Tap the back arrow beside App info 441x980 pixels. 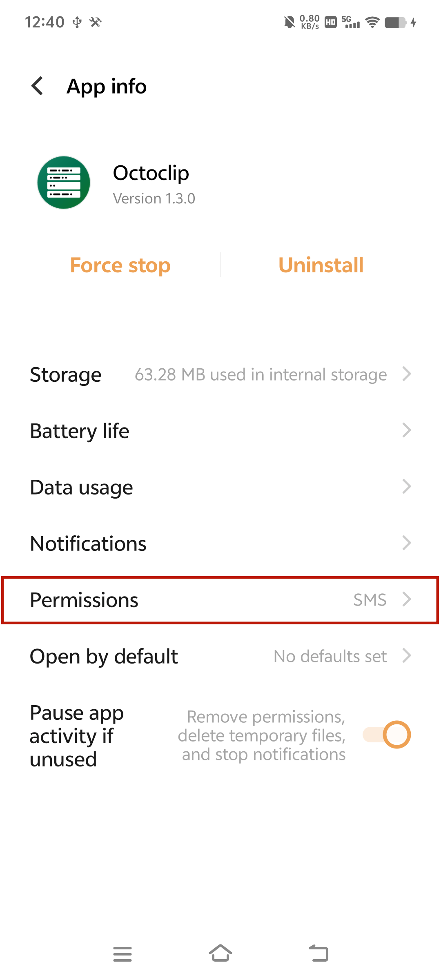tap(37, 86)
